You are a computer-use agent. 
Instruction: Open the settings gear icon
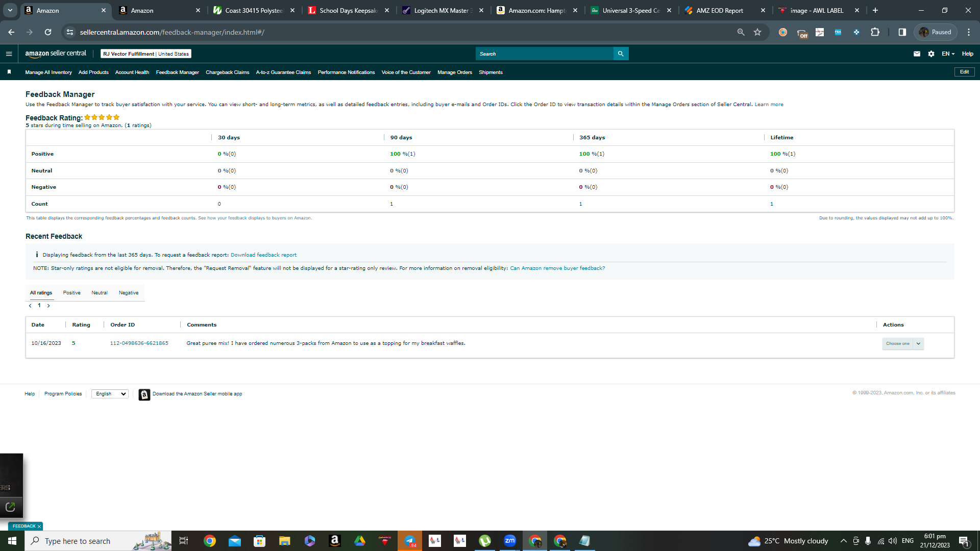[x=931, y=54]
